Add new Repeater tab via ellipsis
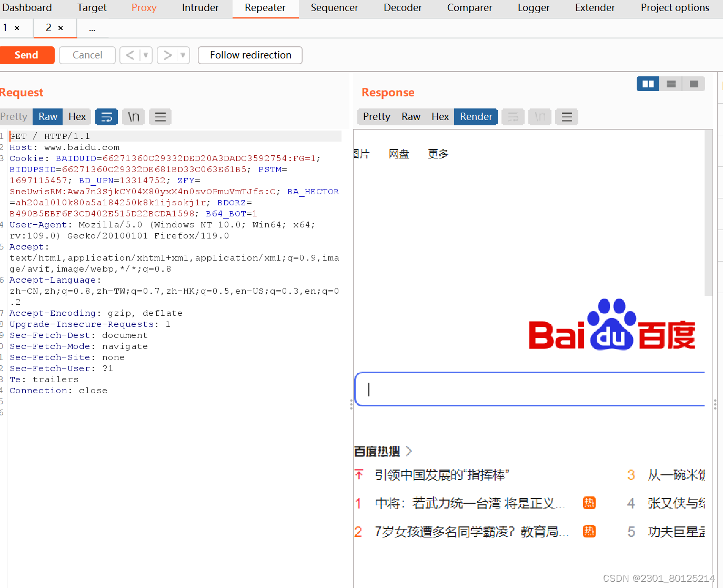This screenshot has width=723, height=588. pyautogui.click(x=92, y=28)
